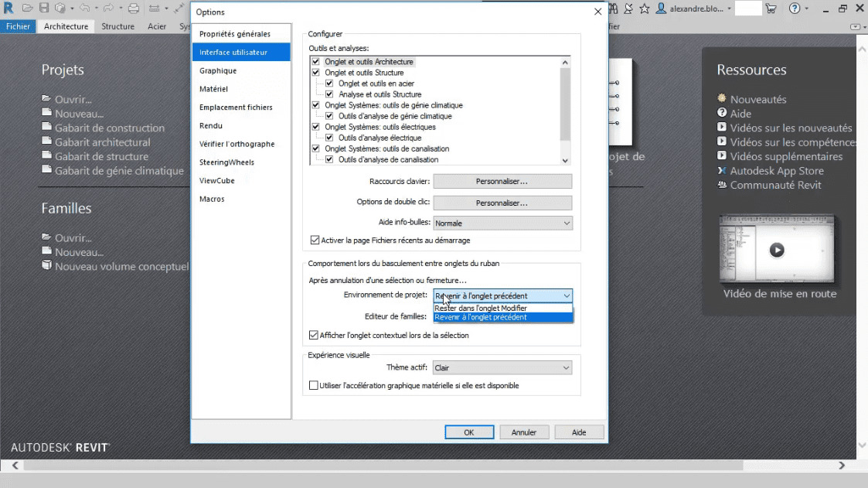This screenshot has height=488, width=868.
Task: Click the Open folder icon in quick access toolbar
Action: (28, 9)
